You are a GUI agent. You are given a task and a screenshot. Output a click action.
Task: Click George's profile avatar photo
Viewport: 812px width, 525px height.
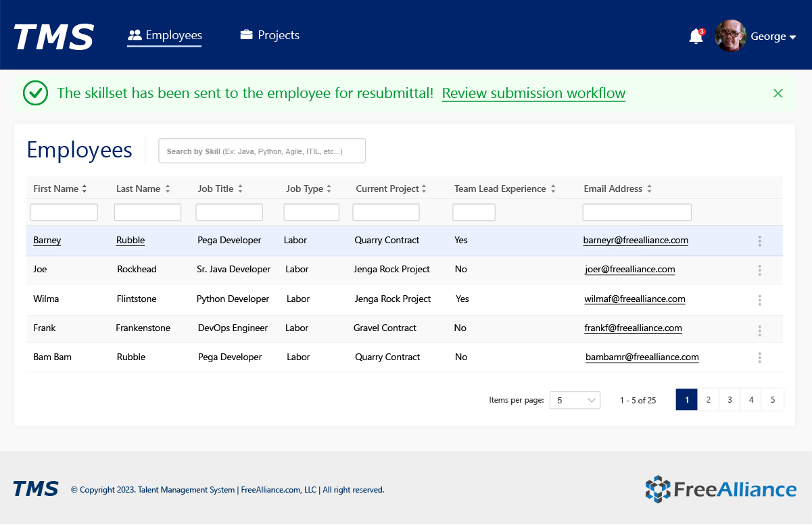point(730,36)
